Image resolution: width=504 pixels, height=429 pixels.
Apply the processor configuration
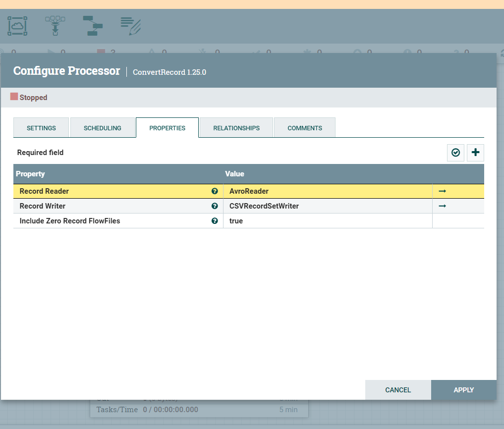pyautogui.click(x=463, y=390)
